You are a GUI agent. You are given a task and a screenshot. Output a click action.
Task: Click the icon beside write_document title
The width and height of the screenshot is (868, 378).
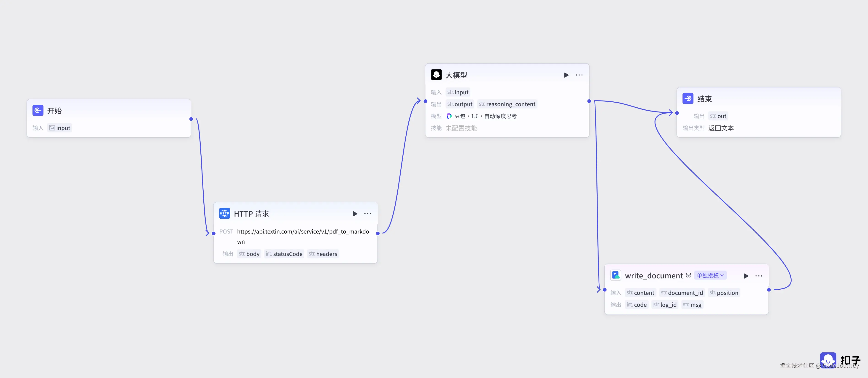pos(688,275)
